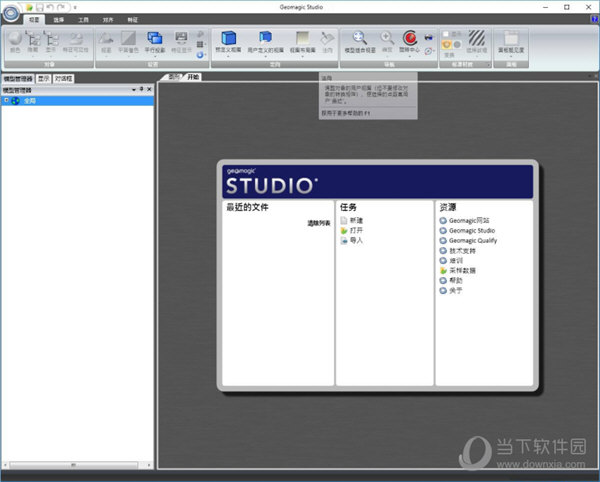The image size is (600, 482).
Task: Select the 视图 ribbon tab
Action: point(34,20)
